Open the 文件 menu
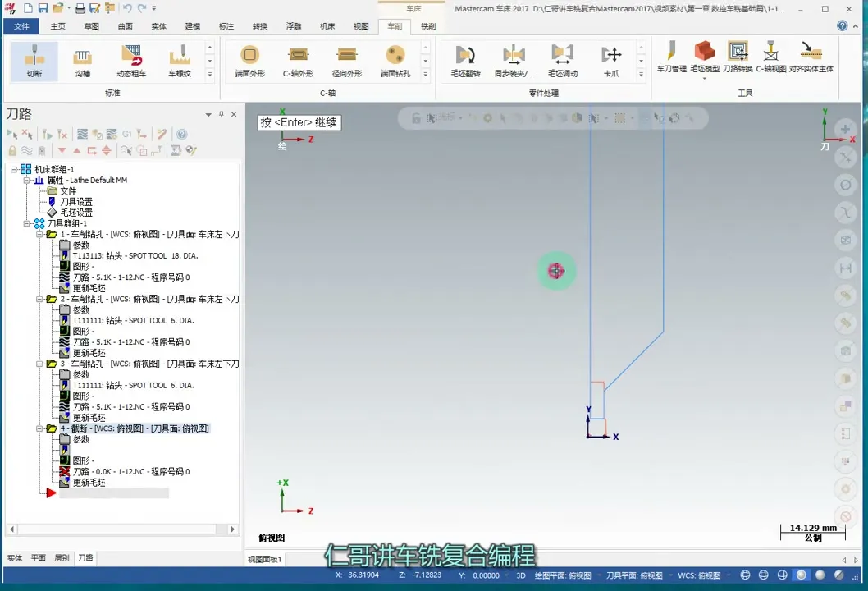868x591 pixels. pos(21,25)
